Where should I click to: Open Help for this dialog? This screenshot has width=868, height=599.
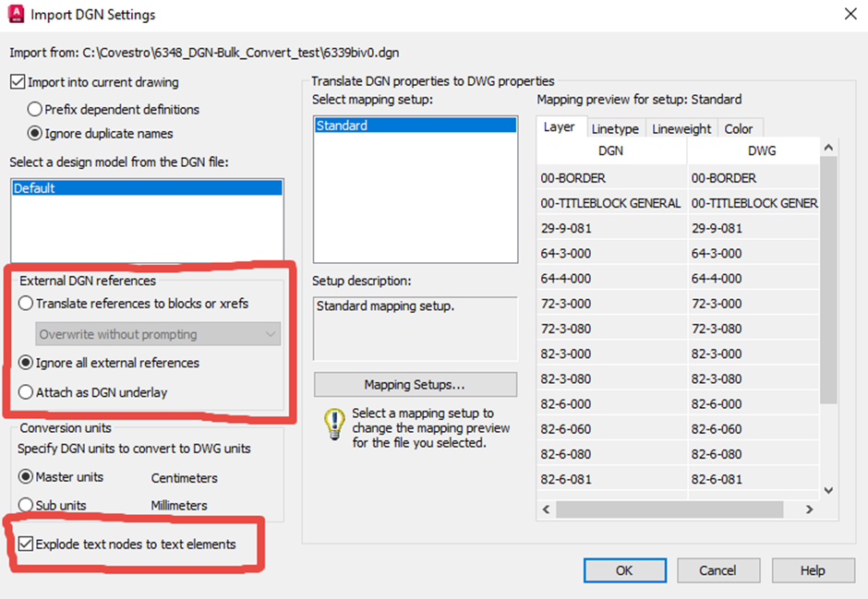(813, 570)
